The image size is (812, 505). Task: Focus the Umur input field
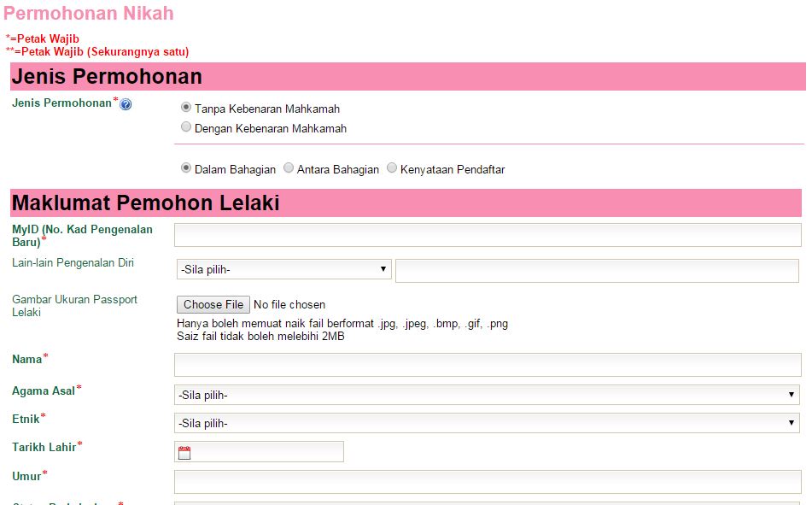pyautogui.click(x=488, y=482)
